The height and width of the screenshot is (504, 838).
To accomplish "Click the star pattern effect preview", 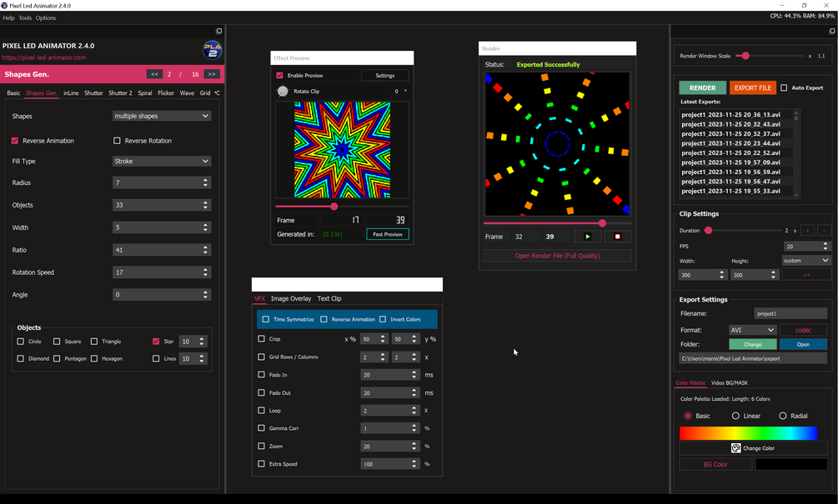I will [342, 150].
